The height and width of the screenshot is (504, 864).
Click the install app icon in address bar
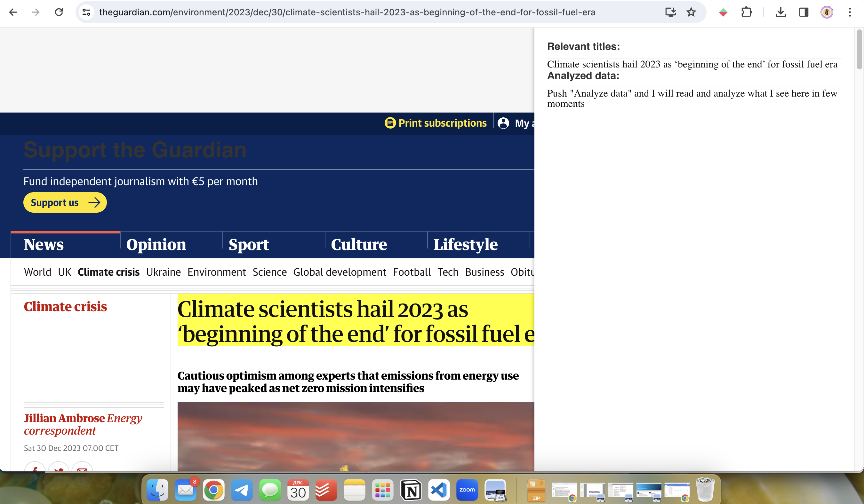point(670,12)
